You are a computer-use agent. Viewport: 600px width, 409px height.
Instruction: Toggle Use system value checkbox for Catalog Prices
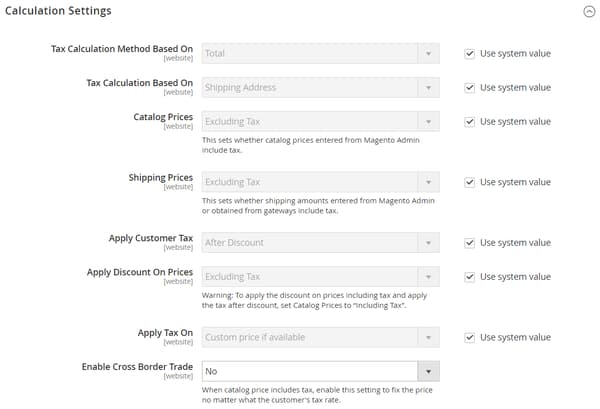click(470, 121)
